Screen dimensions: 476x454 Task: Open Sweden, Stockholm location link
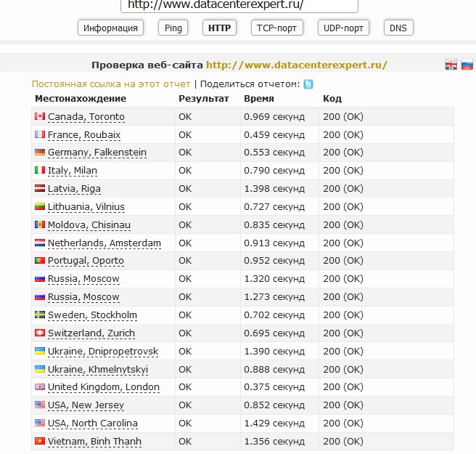click(x=92, y=315)
